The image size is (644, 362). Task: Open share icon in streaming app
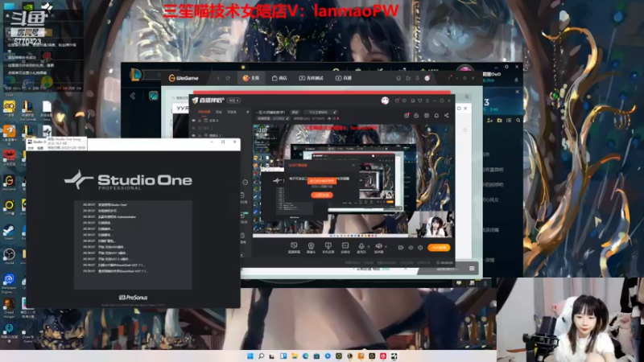pos(447,116)
